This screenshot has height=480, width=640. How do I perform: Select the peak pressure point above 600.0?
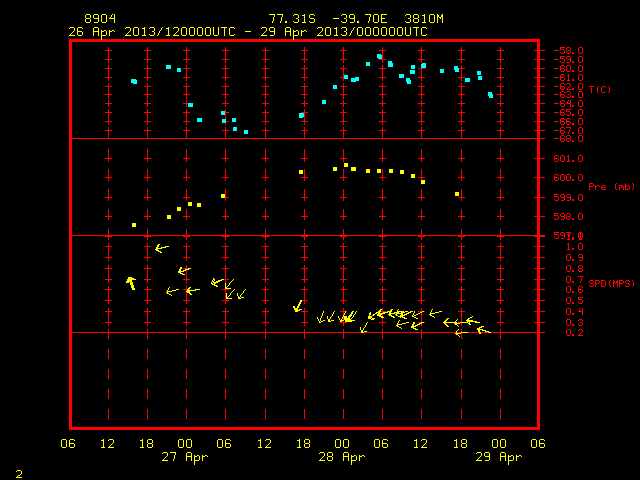tap(346, 165)
